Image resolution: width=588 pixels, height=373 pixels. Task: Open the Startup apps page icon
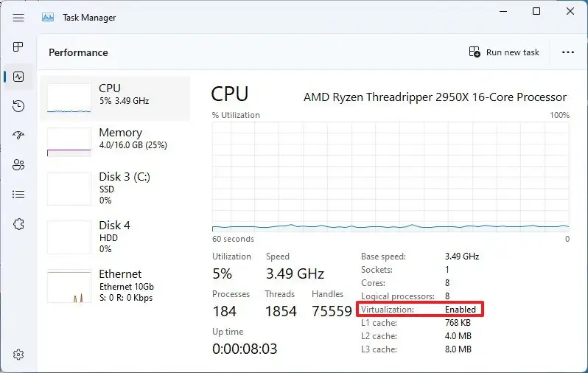[x=18, y=135]
